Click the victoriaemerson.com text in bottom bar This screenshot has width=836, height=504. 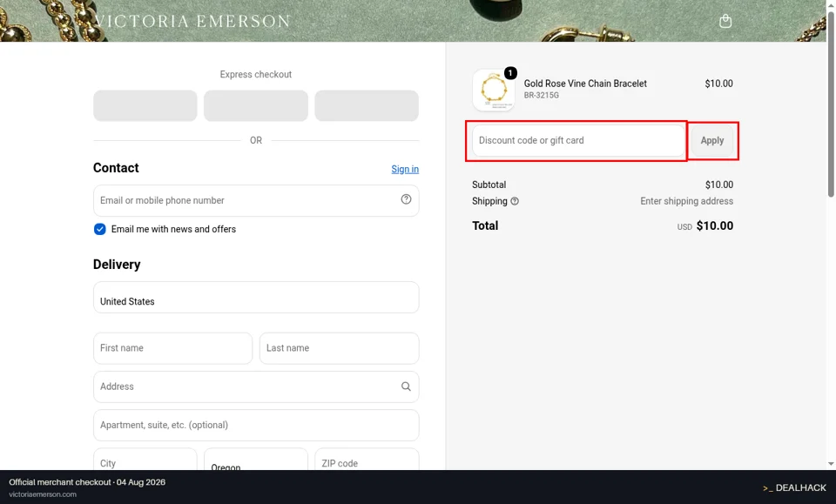click(43, 494)
